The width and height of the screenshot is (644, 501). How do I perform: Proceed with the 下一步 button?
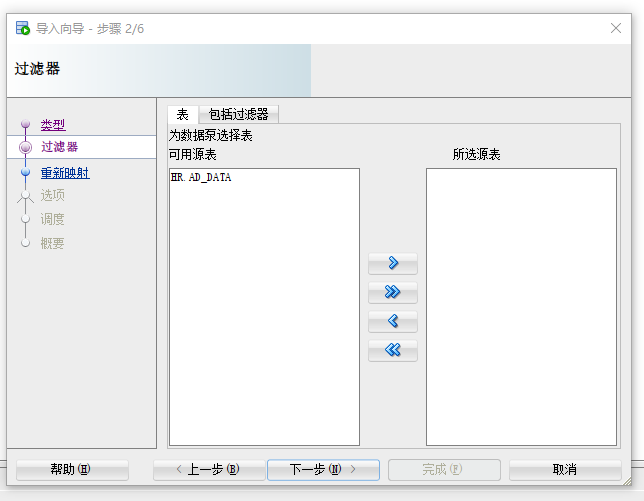[322, 470]
